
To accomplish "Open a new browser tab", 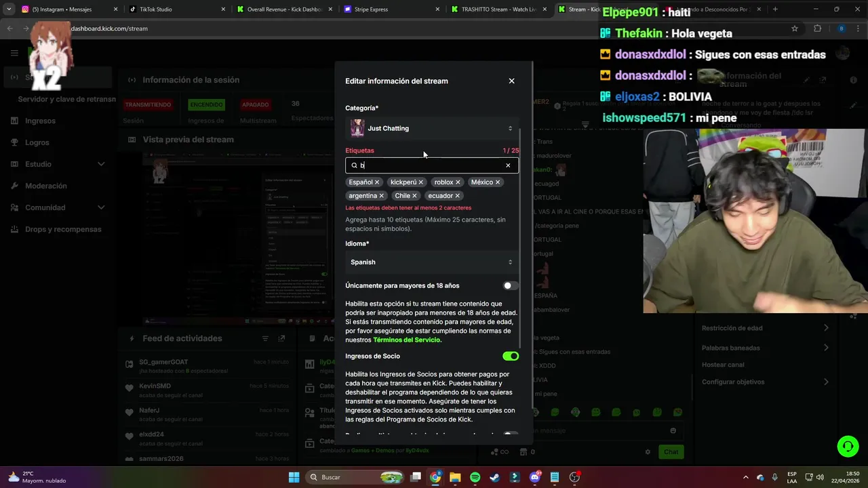I will pyautogui.click(x=775, y=9).
